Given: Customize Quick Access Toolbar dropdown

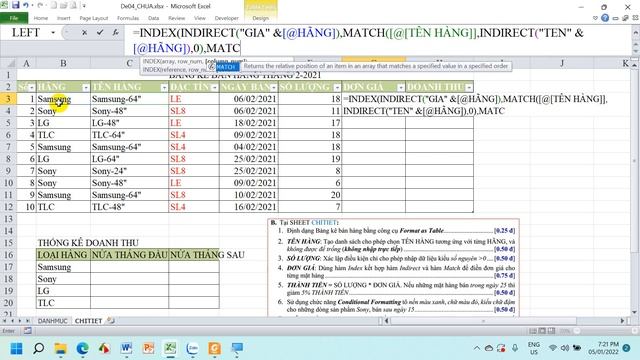Looking at the screenshot, I should (x=84, y=6).
